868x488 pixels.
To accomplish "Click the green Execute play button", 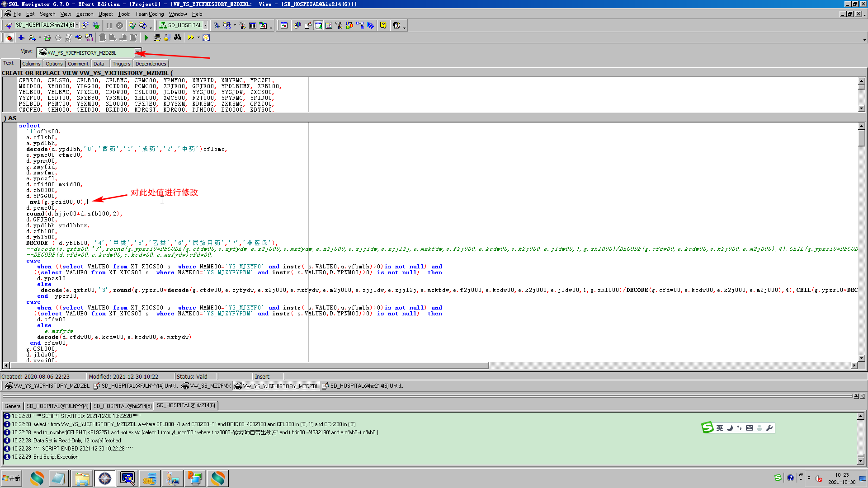I will coord(146,38).
